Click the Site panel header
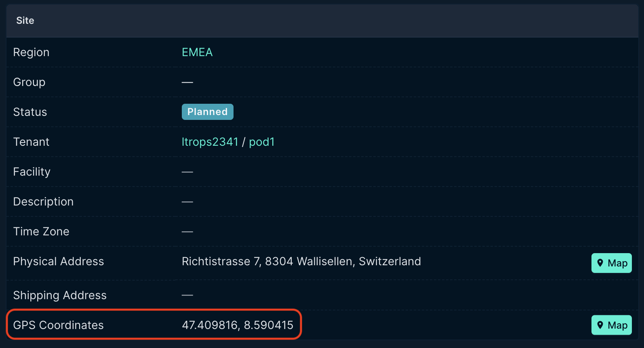Image resolution: width=644 pixels, height=348 pixels. click(x=322, y=21)
